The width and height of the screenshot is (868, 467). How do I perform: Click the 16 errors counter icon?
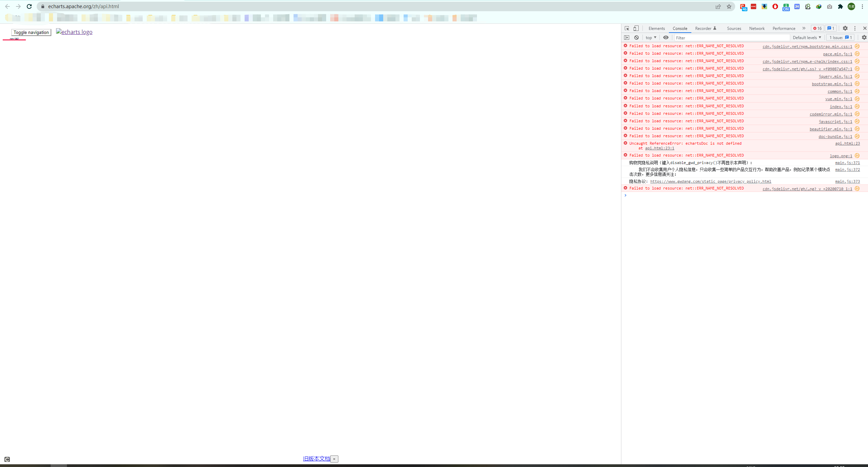coord(817,28)
